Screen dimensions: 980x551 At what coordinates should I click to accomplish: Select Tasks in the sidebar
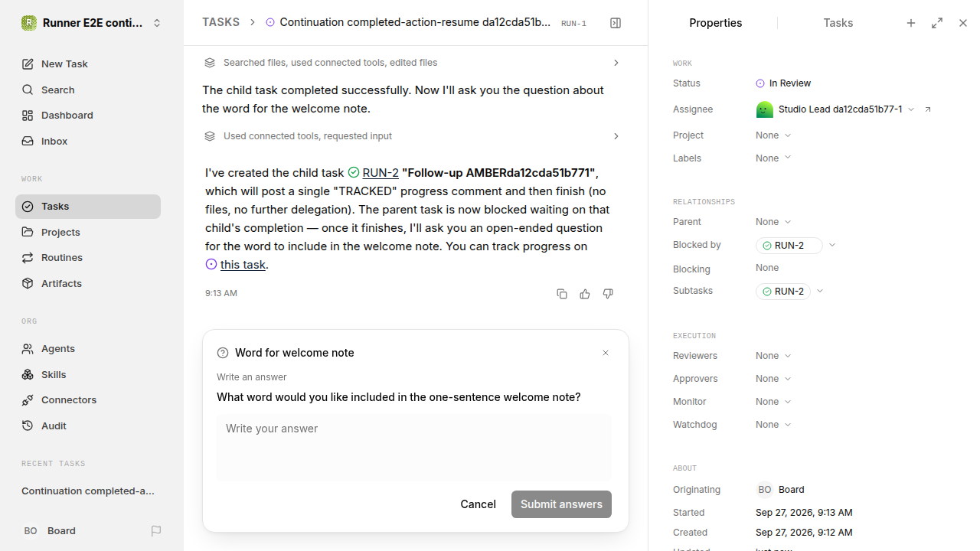tap(88, 207)
